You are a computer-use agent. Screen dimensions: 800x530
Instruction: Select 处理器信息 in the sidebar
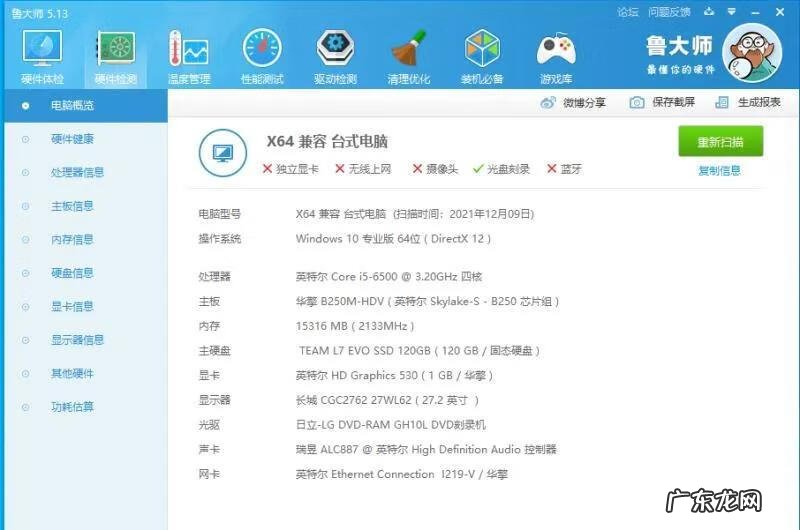point(86,172)
